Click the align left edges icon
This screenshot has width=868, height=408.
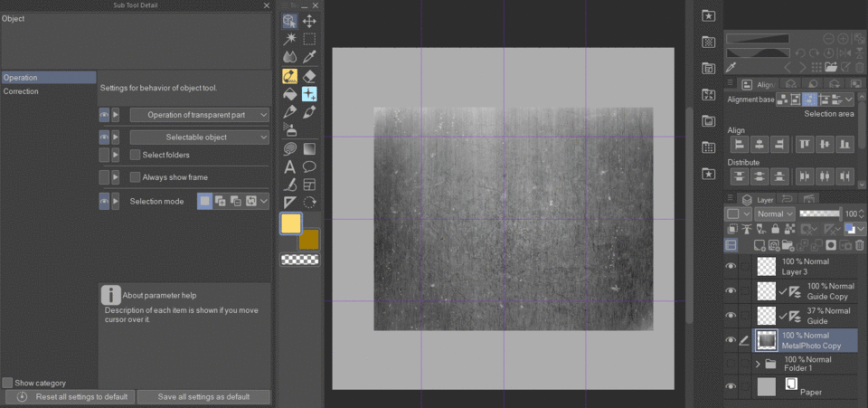click(738, 144)
